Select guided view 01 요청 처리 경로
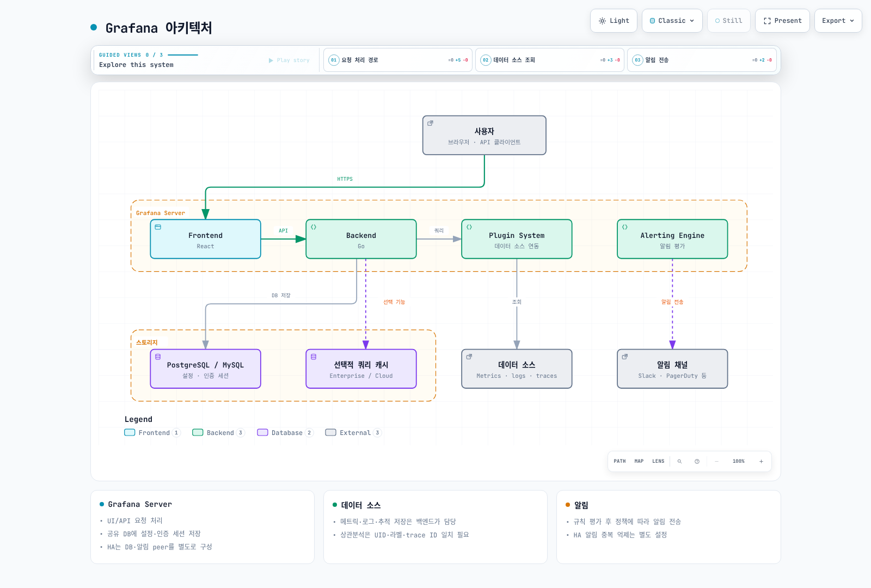 397,60
